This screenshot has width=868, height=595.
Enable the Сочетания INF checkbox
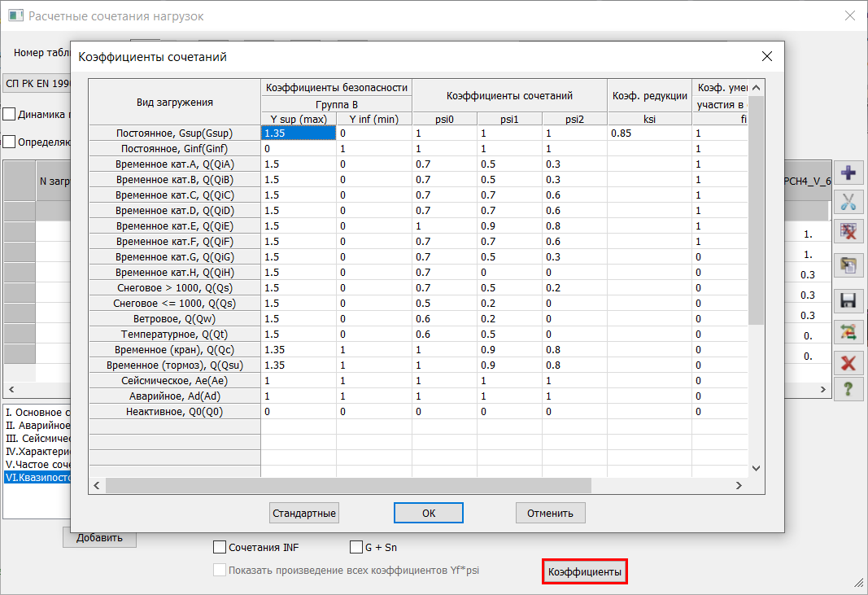220,548
